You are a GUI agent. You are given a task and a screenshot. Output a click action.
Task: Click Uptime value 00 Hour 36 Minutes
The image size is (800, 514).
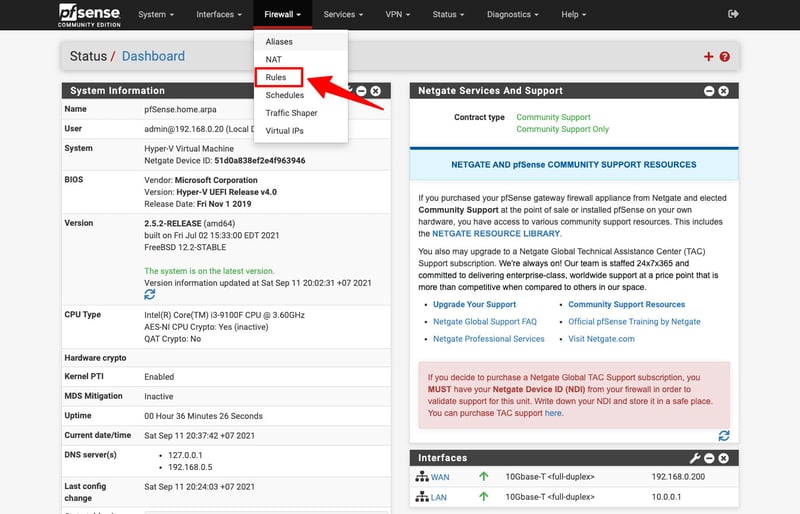point(203,416)
